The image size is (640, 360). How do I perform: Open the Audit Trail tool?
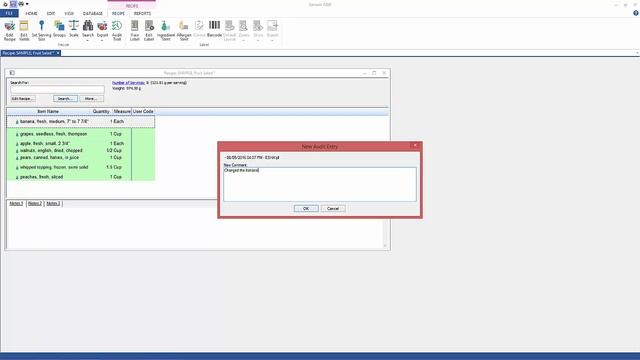[117, 31]
